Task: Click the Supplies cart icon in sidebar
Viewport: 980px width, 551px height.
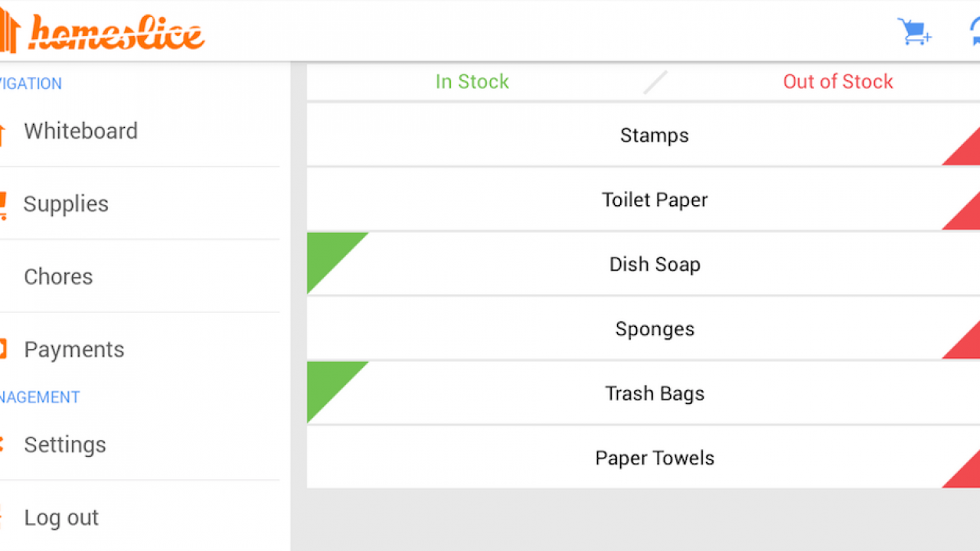Action: point(3,205)
